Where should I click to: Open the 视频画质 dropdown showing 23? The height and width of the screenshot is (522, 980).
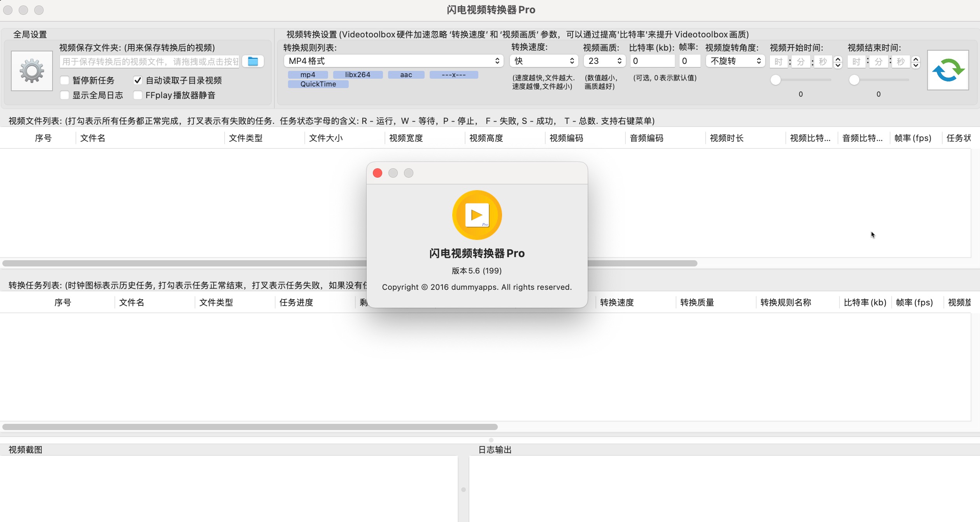604,61
